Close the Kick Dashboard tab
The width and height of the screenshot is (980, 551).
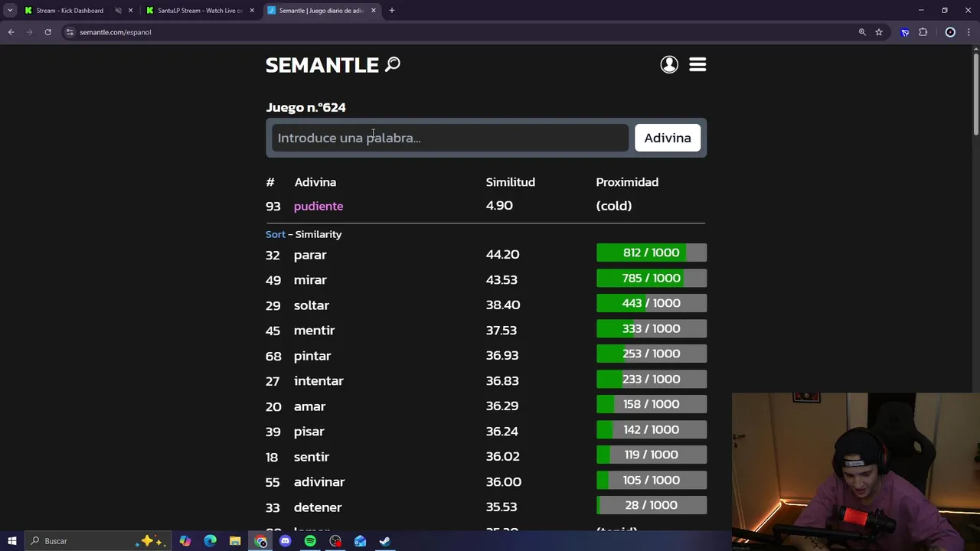point(130,10)
